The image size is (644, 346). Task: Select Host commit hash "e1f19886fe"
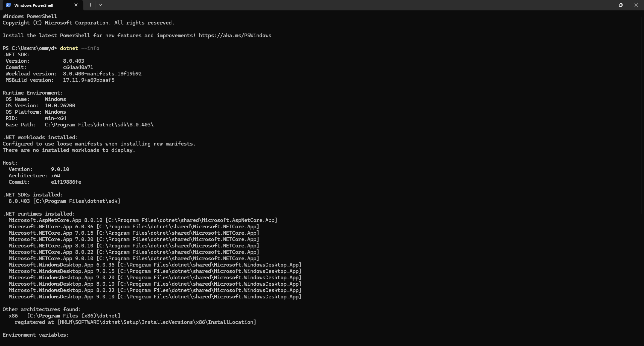(66, 182)
